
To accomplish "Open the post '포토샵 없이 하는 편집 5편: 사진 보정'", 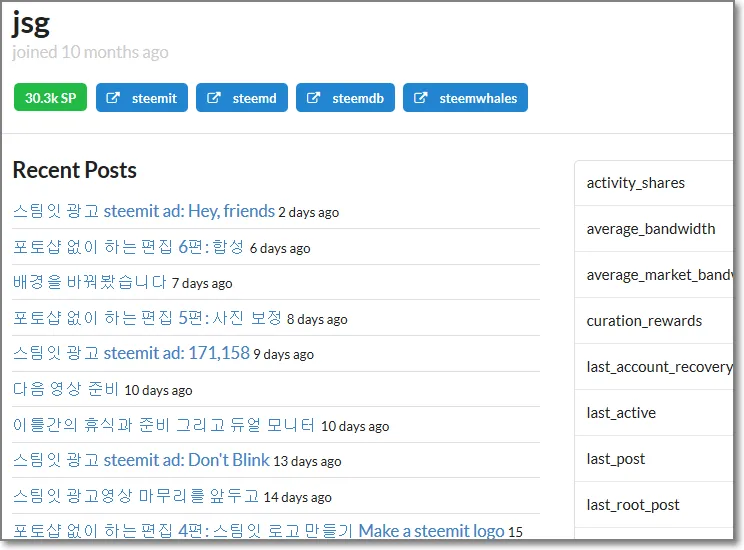I will [x=147, y=318].
